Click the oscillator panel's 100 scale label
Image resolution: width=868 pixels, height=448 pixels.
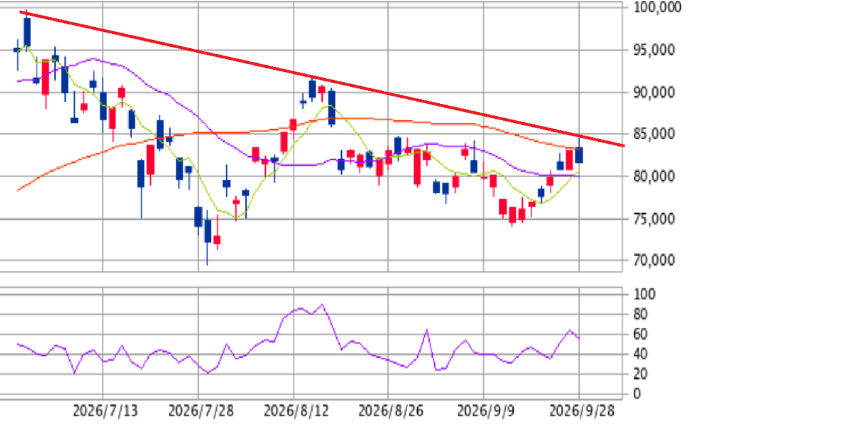(644, 295)
